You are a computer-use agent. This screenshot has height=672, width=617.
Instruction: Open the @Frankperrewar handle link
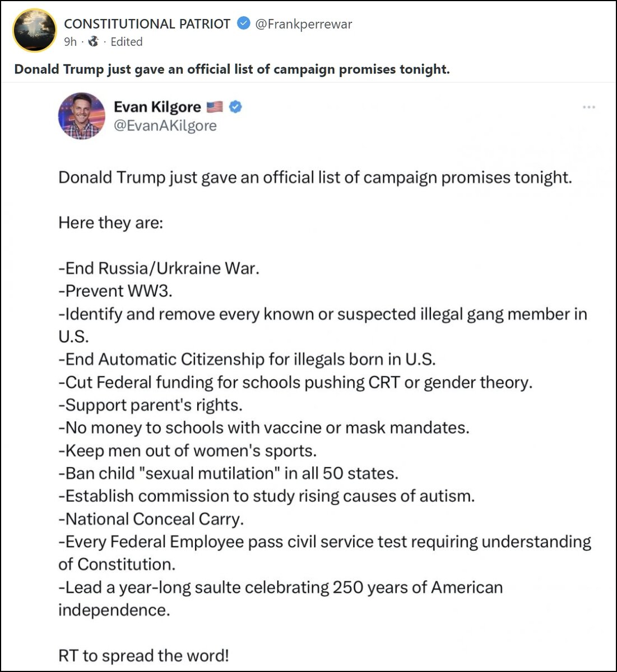click(x=303, y=24)
